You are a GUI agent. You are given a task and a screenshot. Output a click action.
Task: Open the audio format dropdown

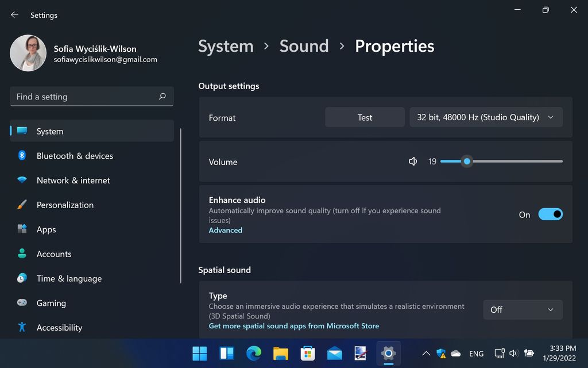point(485,117)
